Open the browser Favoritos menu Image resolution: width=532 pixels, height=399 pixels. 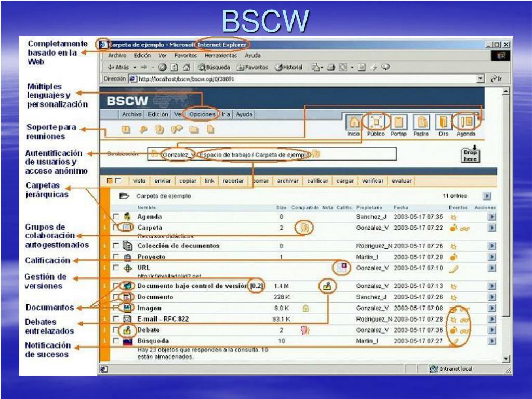click(185, 55)
